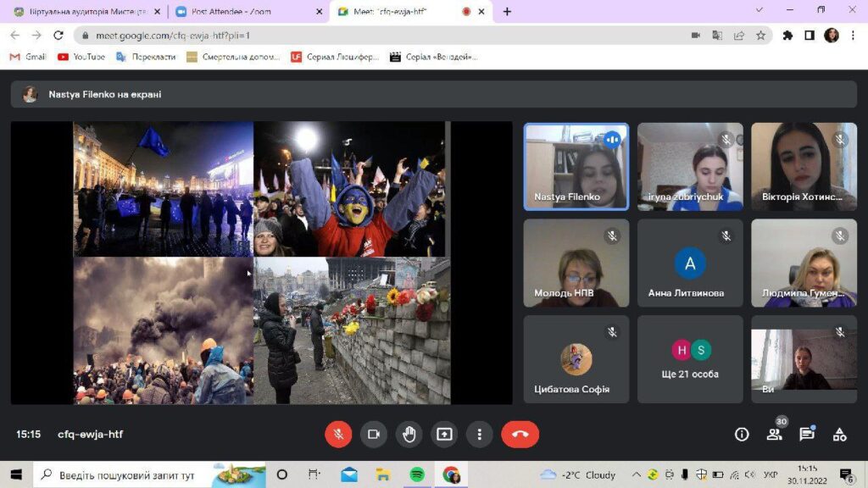Open the chat with everyone panel
The image size is (868, 488).
806,435
